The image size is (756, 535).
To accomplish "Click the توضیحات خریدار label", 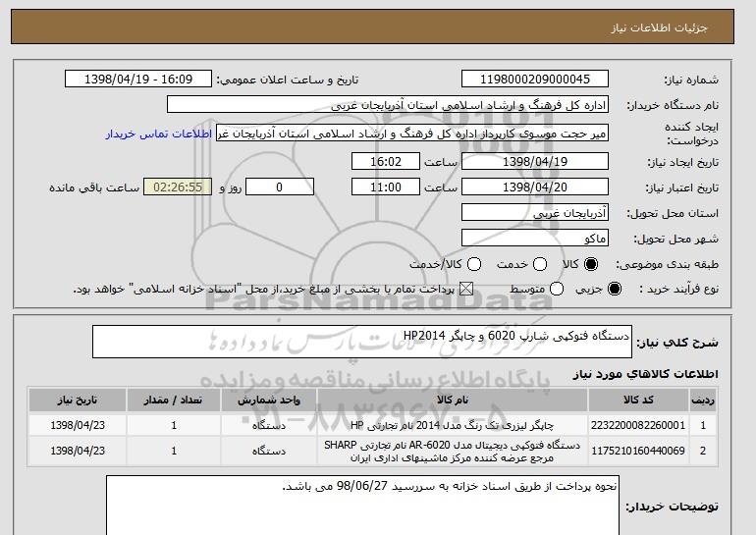I will [x=673, y=507].
